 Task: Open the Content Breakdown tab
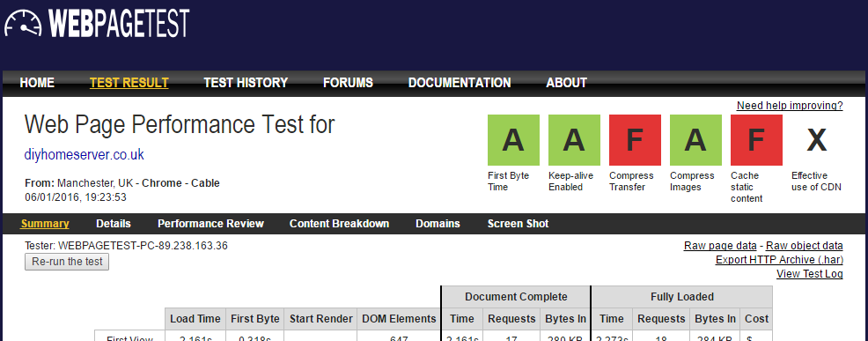339,224
